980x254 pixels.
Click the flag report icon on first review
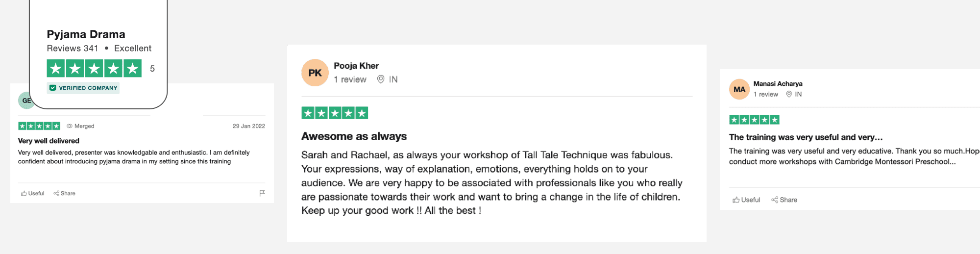point(262,193)
